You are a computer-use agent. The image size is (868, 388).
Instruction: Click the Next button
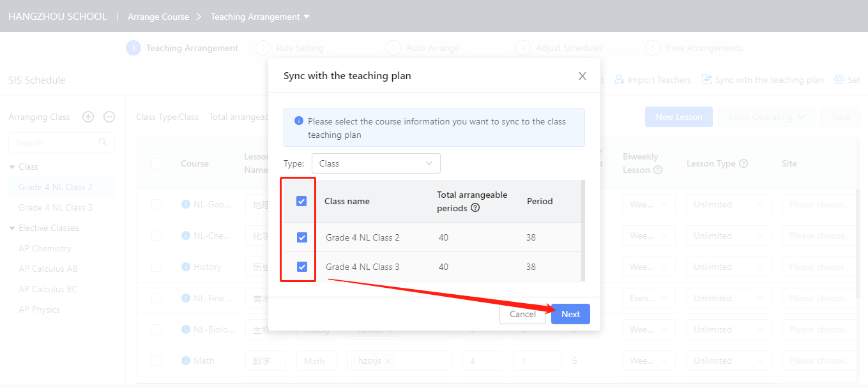point(570,314)
